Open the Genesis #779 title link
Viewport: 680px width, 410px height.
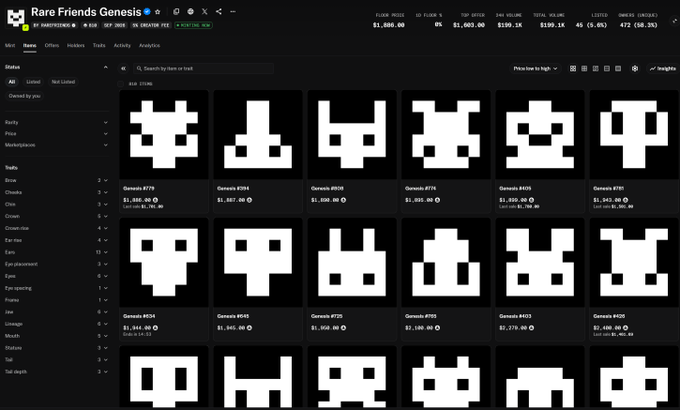[139, 188]
